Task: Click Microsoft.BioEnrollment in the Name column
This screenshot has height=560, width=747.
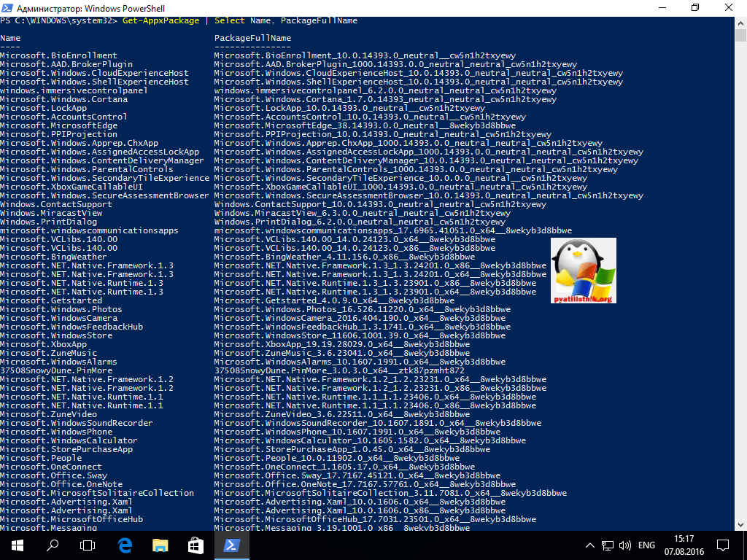Action: (58, 55)
